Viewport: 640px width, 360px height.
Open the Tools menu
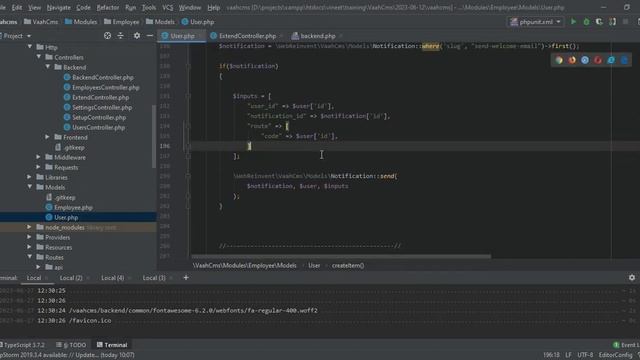(x=149, y=7)
